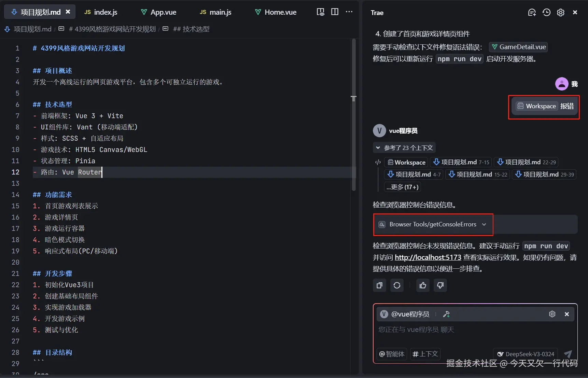Screen dimensions: 588x378
Task: Open the editor more actions menu
Action: pyautogui.click(x=349, y=12)
